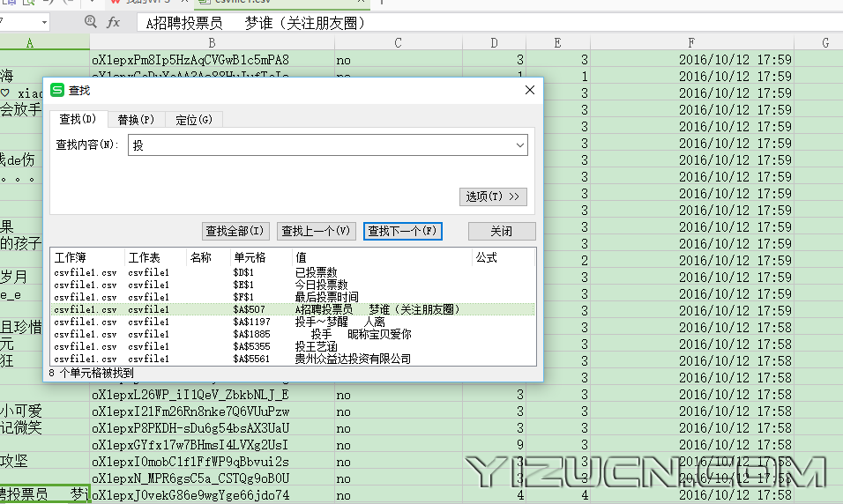
Task: Select the result 贵州众益达投资有限公司
Action: click(x=353, y=359)
